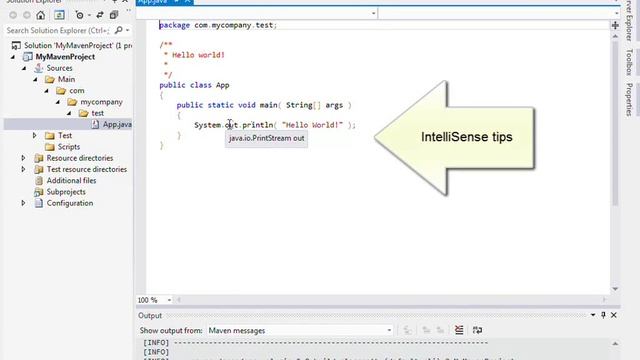The width and height of the screenshot is (640, 360).
Task: Click Output pane scroll up arrow
Action: coord(615,344)
